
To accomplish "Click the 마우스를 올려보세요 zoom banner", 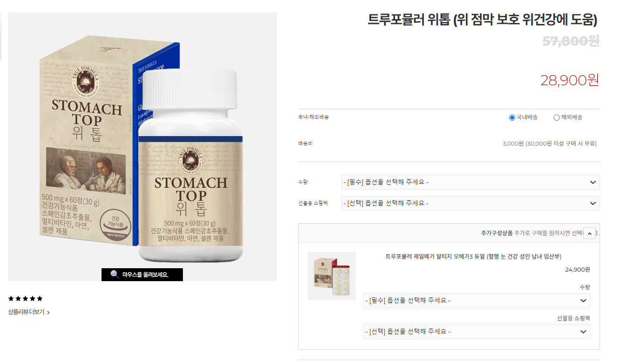I will click(142, 274).
